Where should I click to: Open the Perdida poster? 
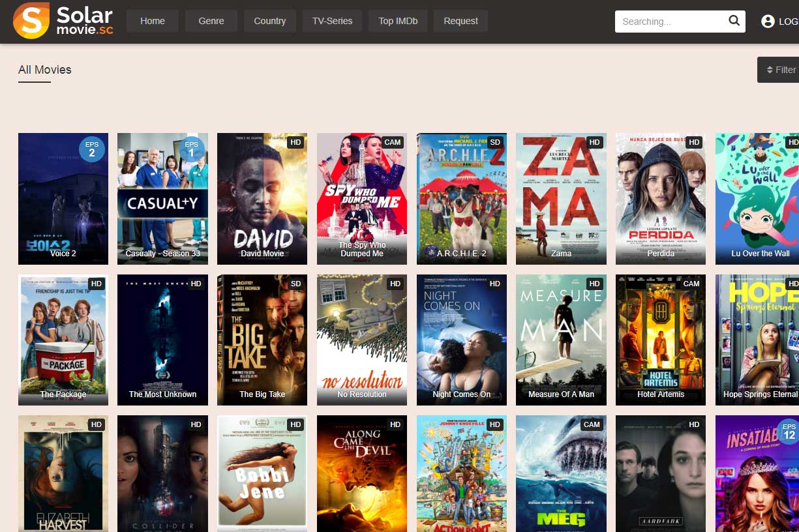tap(661, 199)
